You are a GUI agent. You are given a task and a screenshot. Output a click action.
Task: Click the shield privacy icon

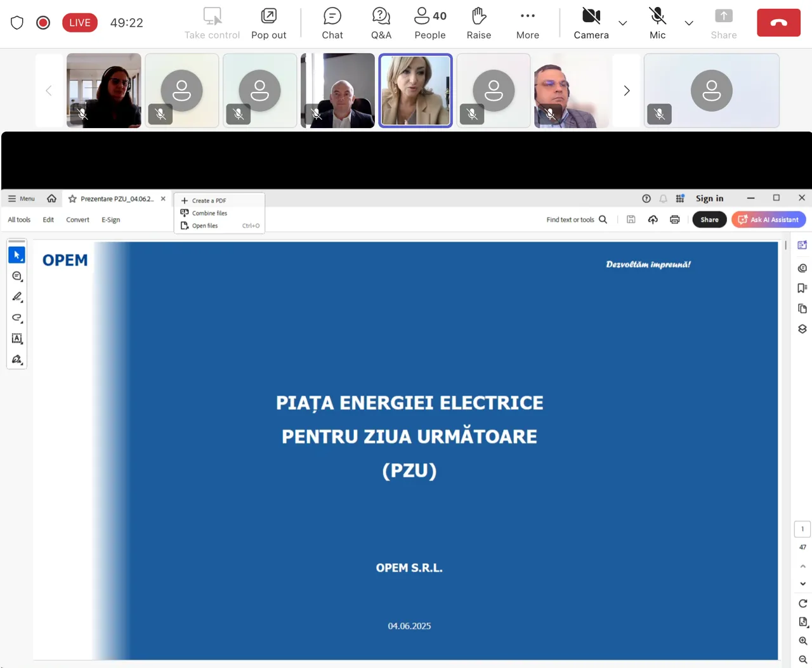[x=17, y=23]
